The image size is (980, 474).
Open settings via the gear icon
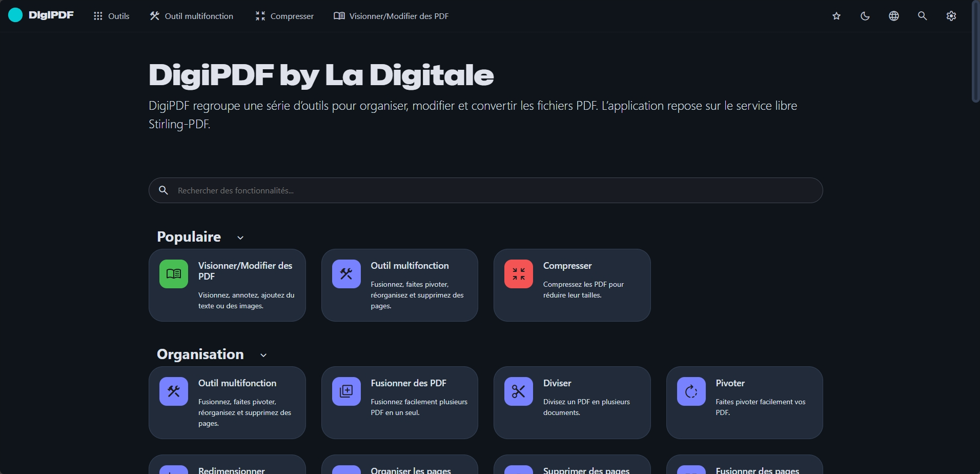pos(951,16)
